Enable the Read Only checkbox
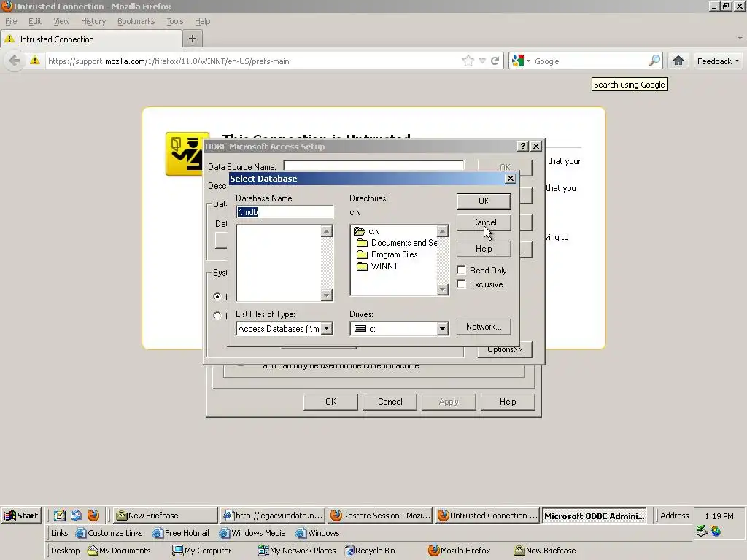Image resolution: width=747 pixels, height=560 pixels. (461, 271)
